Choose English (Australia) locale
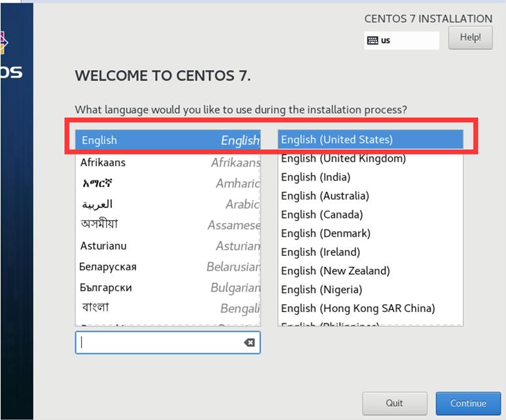Image resolution: width=506 pixels, height=420 pixels. (370, 196)
